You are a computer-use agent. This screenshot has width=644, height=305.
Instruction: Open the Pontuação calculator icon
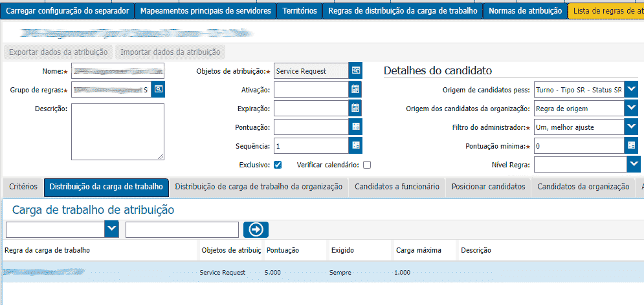tap(356, 127)
